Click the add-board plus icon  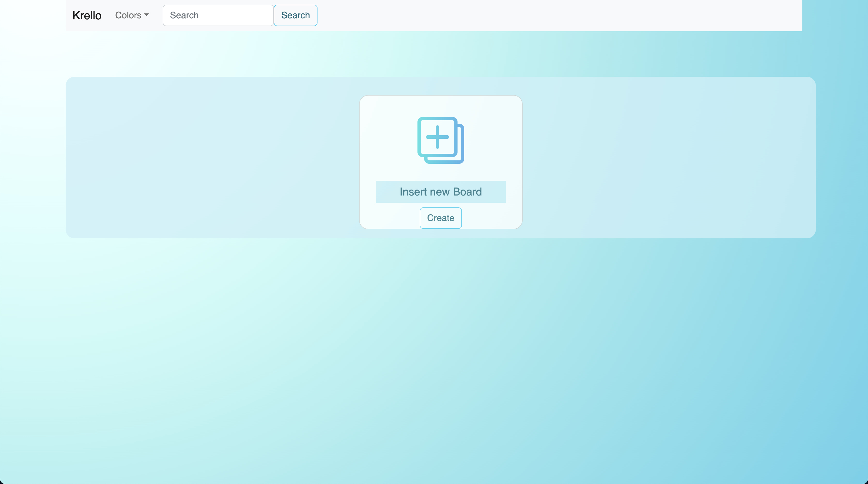[440, 140]
